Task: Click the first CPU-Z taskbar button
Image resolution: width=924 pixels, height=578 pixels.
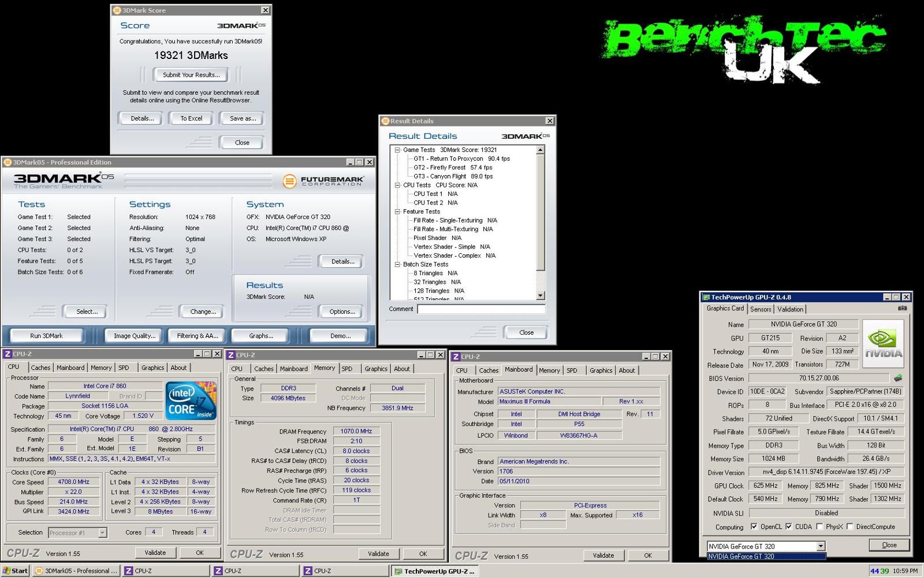Action: (166, 570)
